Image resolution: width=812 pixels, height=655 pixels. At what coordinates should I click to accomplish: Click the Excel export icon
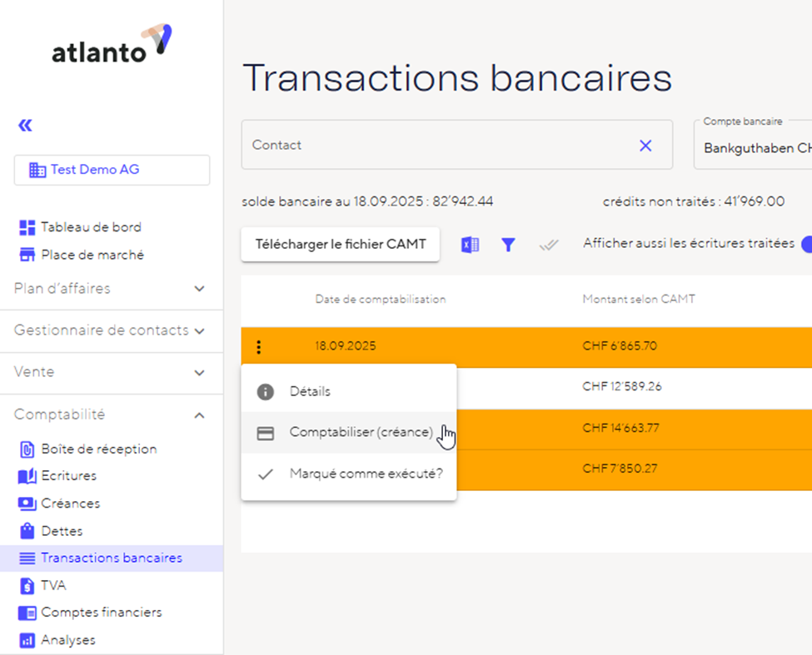470,245
